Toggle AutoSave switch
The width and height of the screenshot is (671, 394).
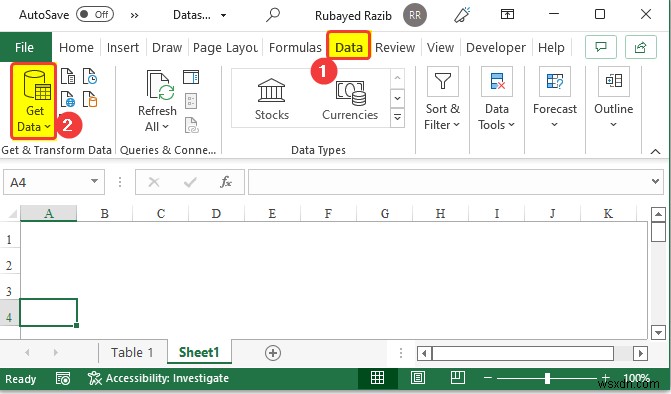[95, 15]
